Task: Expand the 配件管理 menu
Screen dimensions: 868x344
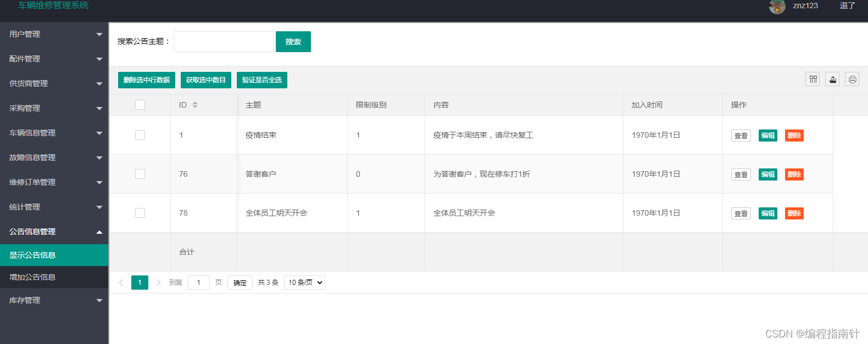Action: (x=54, y=59)
